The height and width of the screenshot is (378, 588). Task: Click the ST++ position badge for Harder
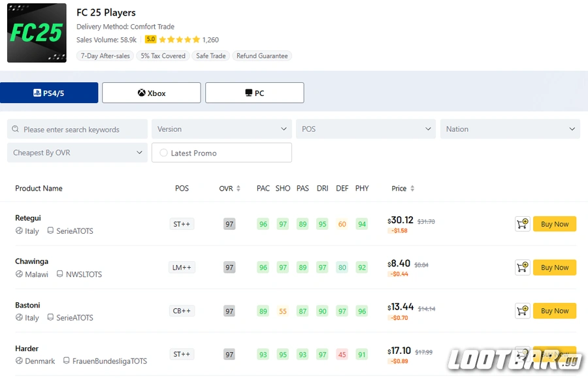pyautogui.click(x=182, y=354)
